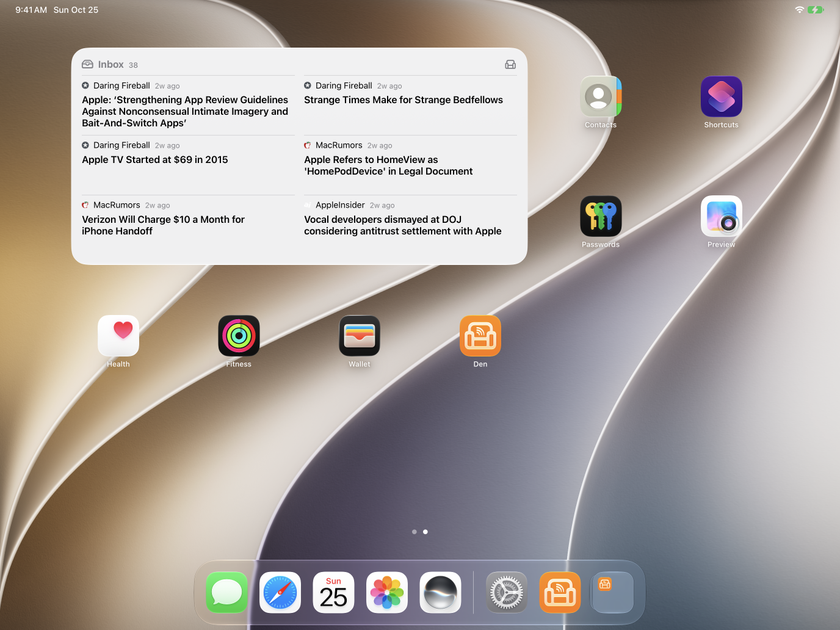
Task: Open Calendar showing Sun 25 in dock
Action: pos(333,592)
